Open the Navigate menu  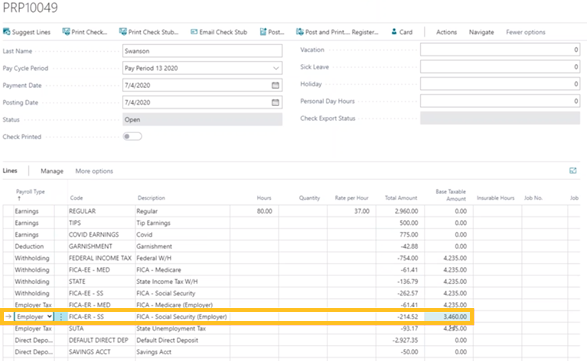point(481,32)
